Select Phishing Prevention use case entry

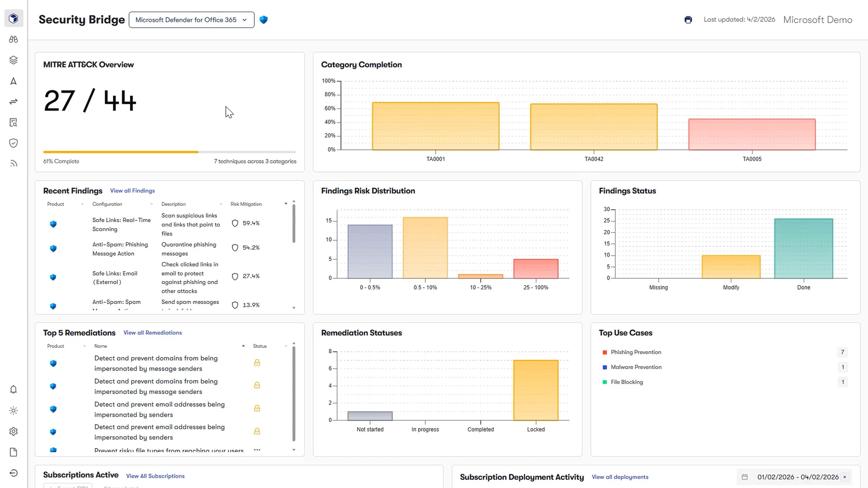click(x=636, y=352)
